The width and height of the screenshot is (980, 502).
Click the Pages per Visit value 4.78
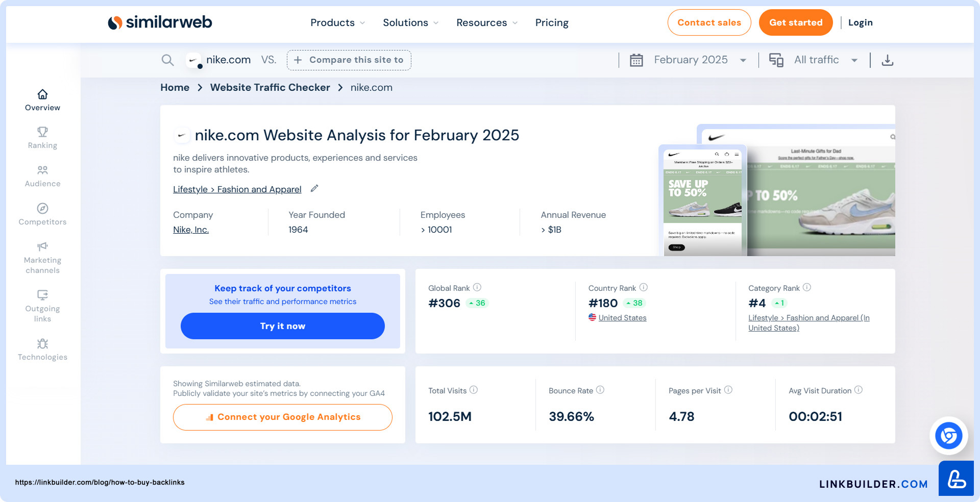[681, 417]
